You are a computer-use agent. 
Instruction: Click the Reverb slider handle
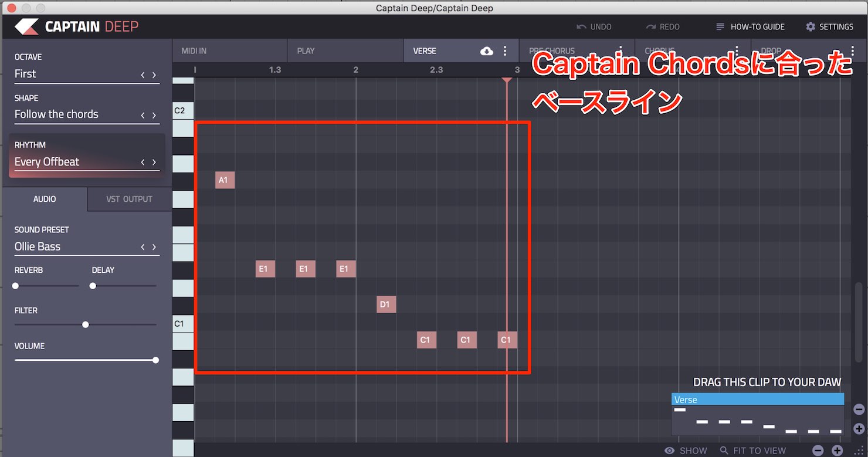click(16, 286)
